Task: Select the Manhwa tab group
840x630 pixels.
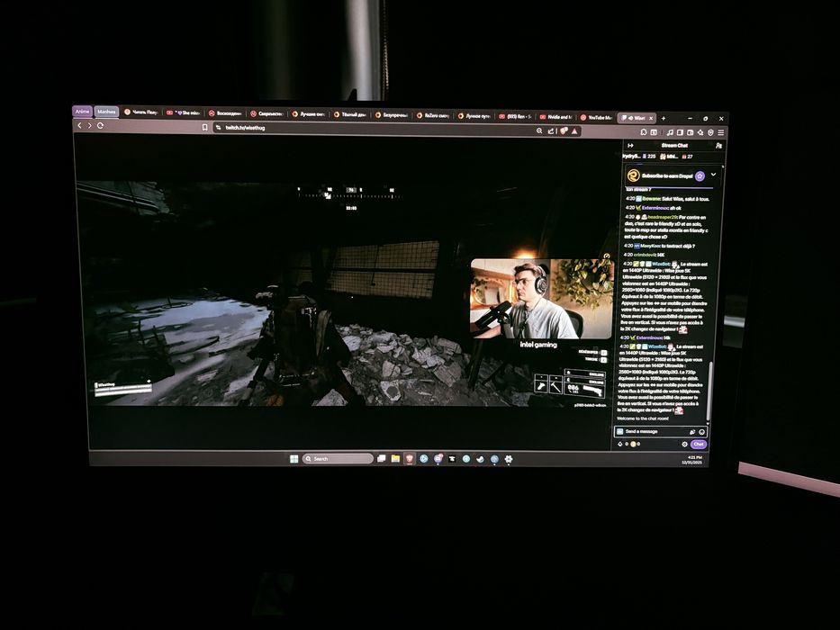Action: (x=106, y=112)
